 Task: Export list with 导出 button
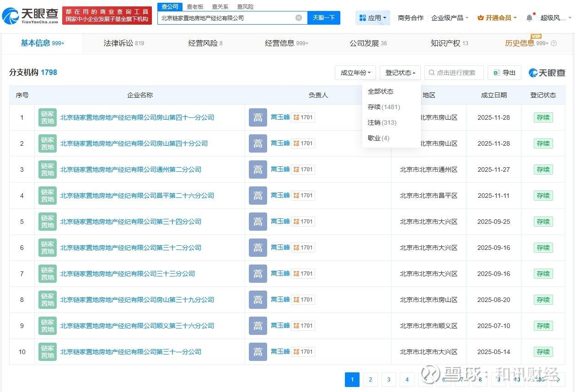tap(505, 73)
